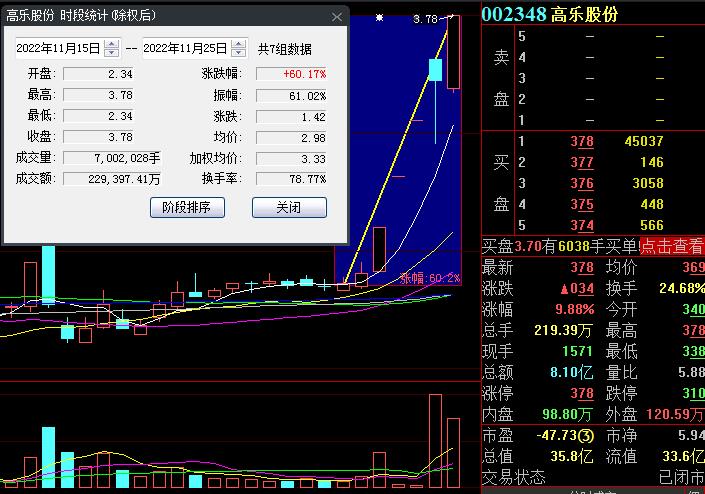
Task: Click the stock code 002348 title
Action: tap(514, 15)
